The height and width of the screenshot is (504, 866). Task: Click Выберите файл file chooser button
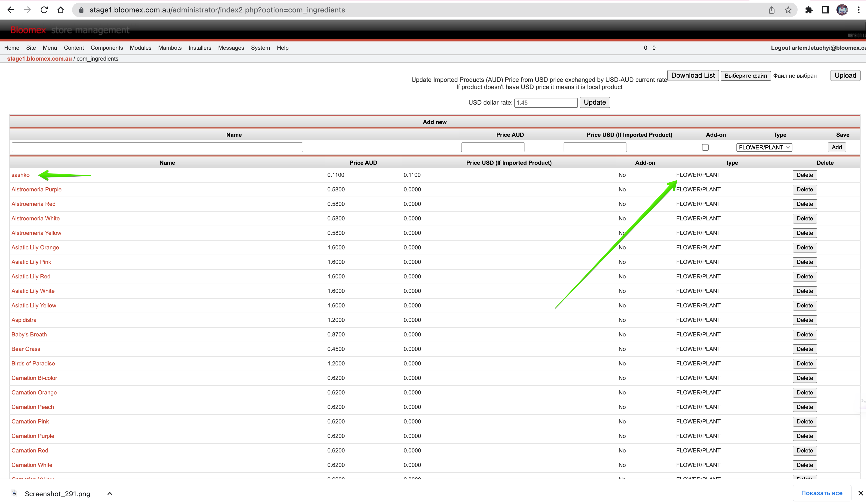[746, 76]
